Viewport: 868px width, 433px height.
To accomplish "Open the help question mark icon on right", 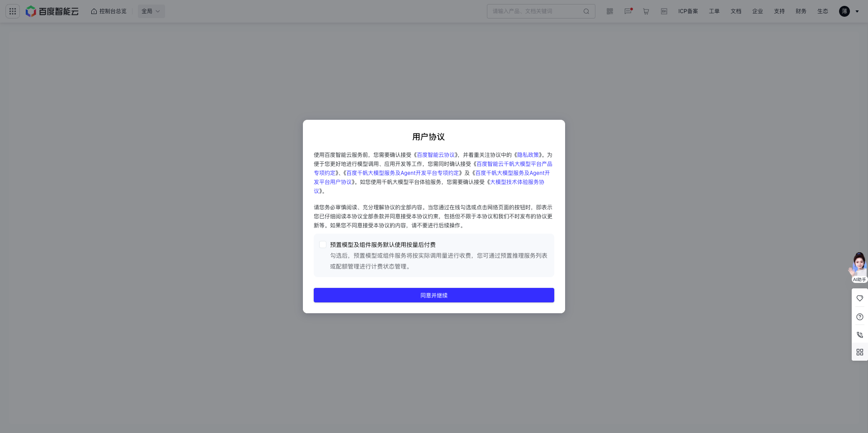I will [x=859, y=316].
